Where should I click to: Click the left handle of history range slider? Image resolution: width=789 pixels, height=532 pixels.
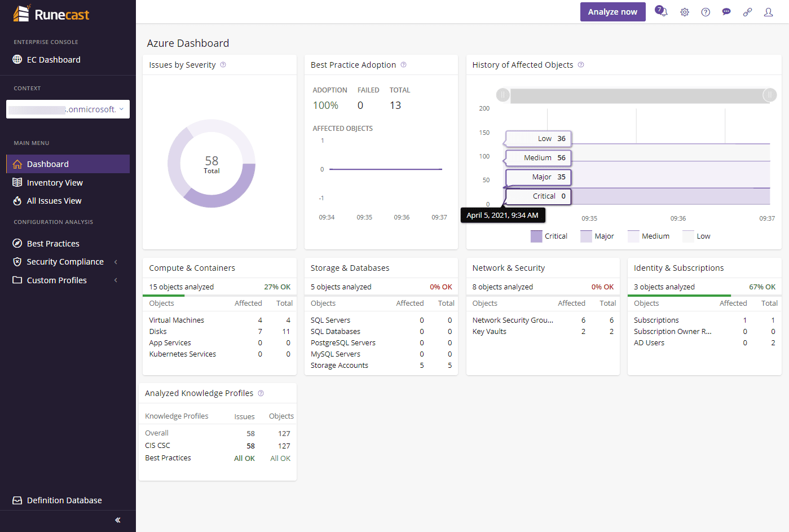coord(503,95)
